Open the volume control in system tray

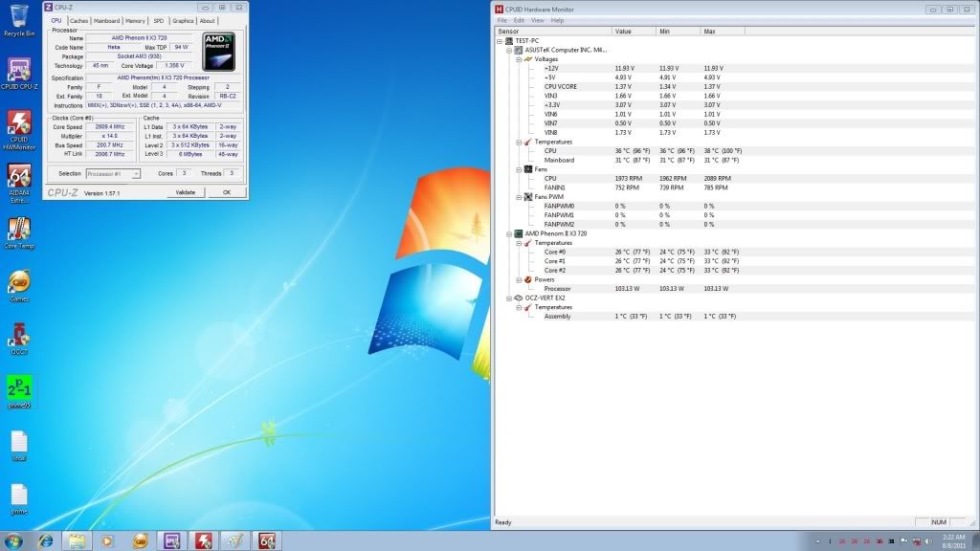click(928, 541)
